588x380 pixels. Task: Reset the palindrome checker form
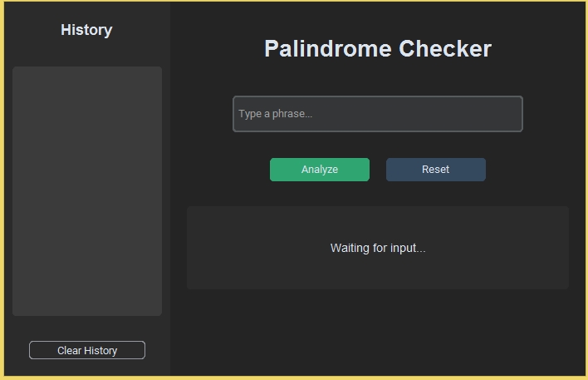436,170
